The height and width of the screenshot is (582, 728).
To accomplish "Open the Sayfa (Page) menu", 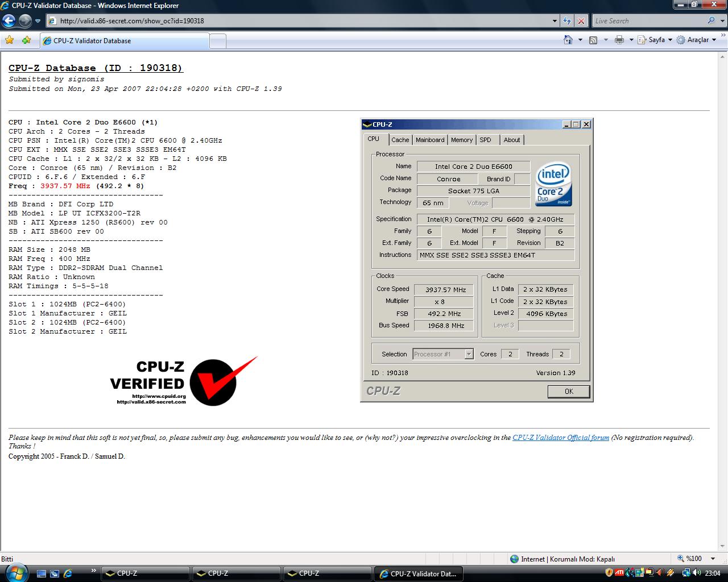I will click(x=656, y=40).
